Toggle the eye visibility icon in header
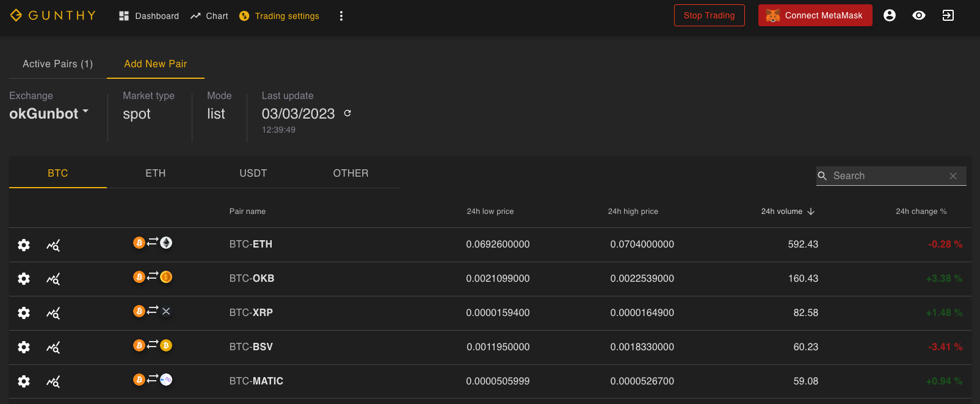 click(919, 15)
